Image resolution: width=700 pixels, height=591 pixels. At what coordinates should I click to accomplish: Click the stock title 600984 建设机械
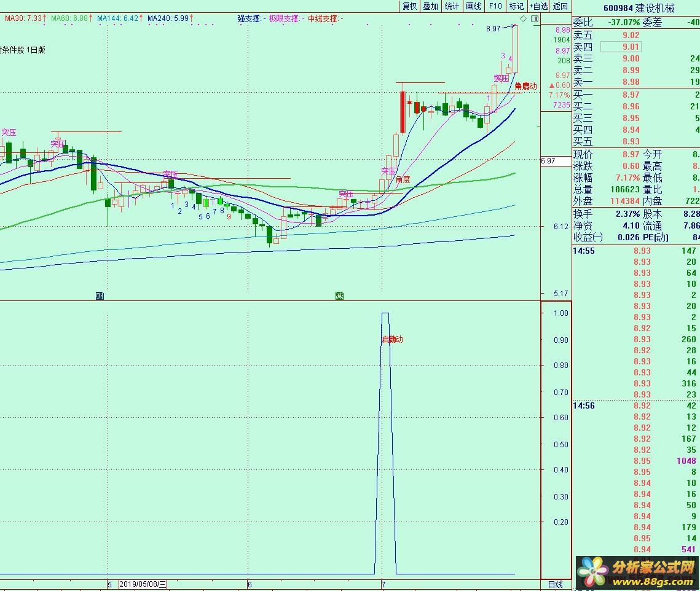click(639, 8)
